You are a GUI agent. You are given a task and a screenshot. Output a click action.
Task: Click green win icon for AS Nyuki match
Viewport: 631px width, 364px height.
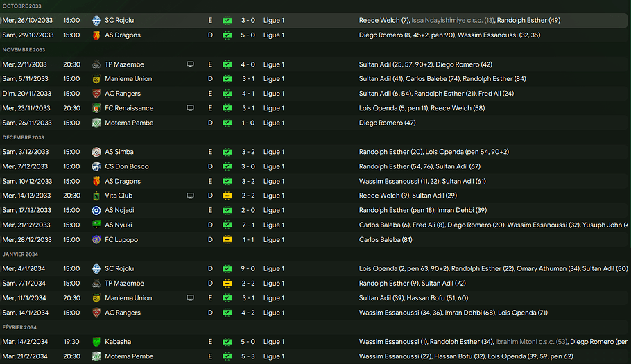click(227, 225)
